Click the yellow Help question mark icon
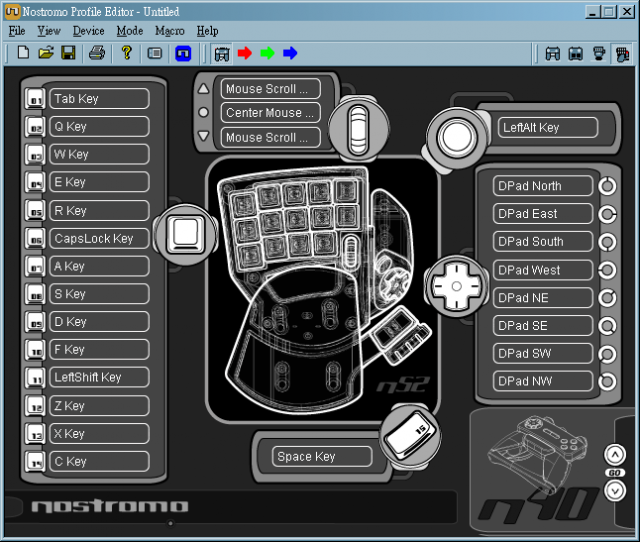The height and width of the screenshot is (542, 640). point(127,53)
